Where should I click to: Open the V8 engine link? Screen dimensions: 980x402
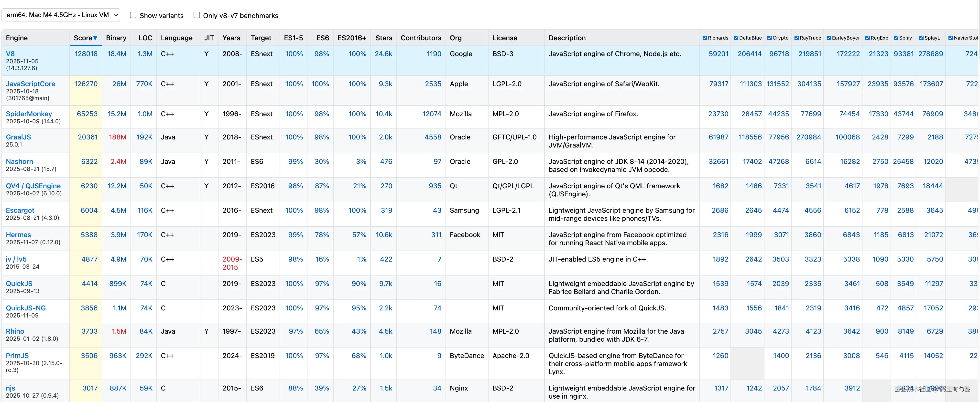click(x=10, y=54)
